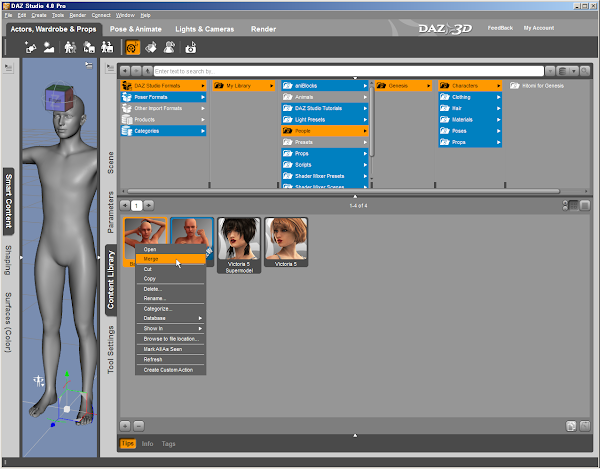Click the person with landscape toolbar icon
Screen dimensions: 600x469
[x=49, y=48]
